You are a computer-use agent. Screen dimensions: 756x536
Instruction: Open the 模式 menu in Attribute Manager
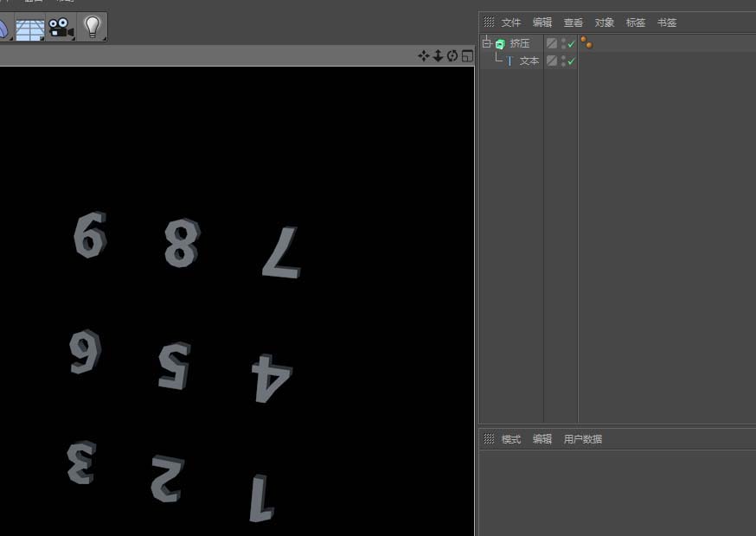click(x=511, y=439)
